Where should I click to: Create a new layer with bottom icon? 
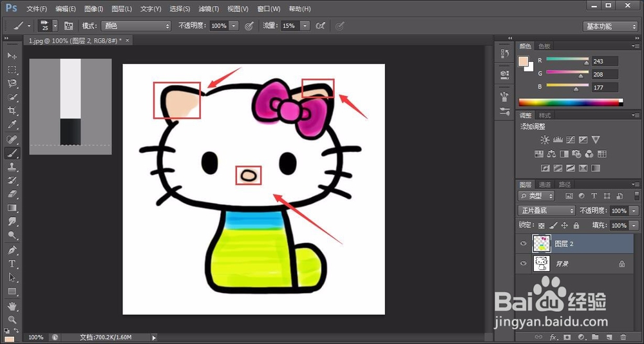[x=609, y=337]
